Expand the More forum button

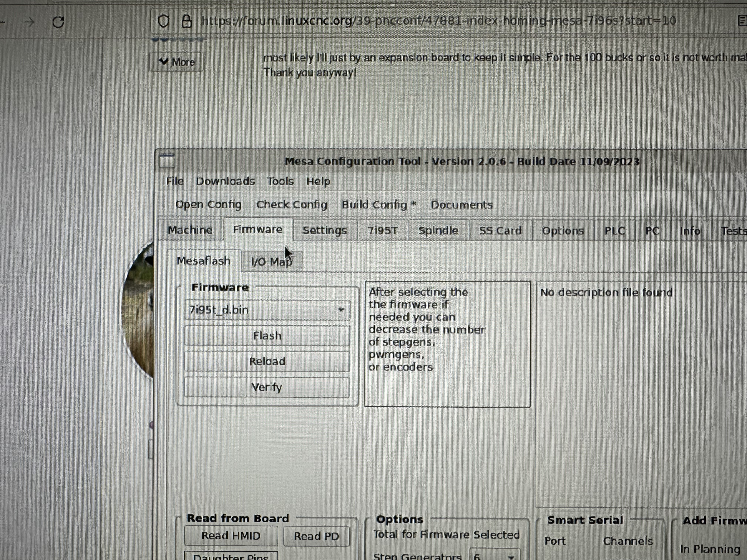coord(177,62)
